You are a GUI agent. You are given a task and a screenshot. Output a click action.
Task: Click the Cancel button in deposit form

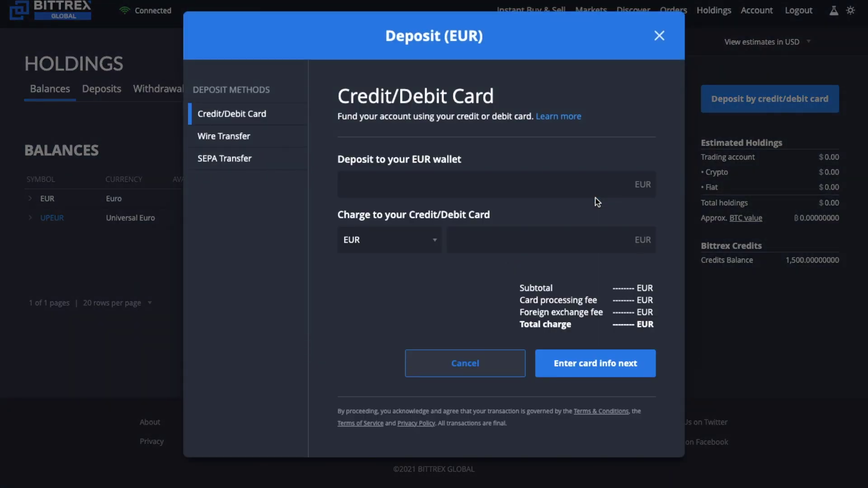tap(464, 363)
